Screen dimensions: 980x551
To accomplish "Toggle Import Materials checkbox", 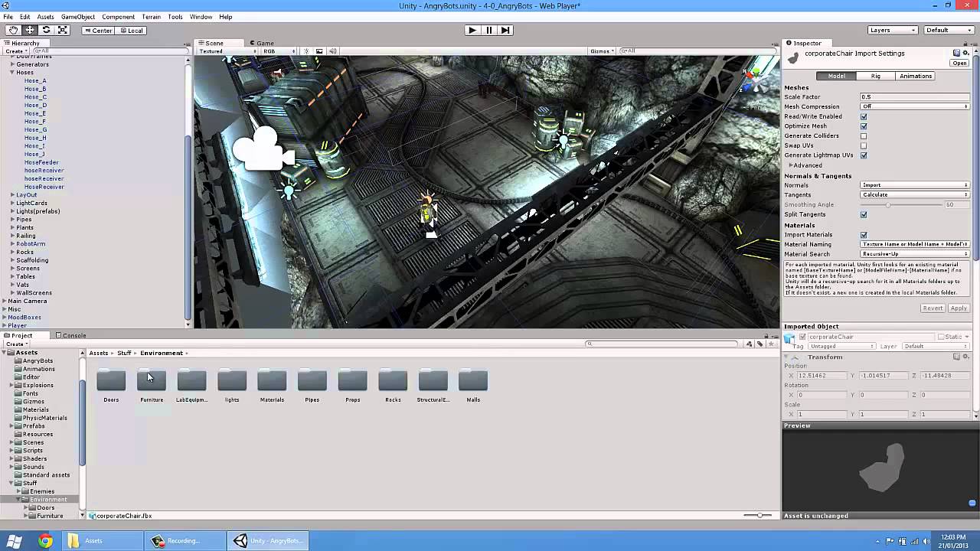I will click(864, 235).
